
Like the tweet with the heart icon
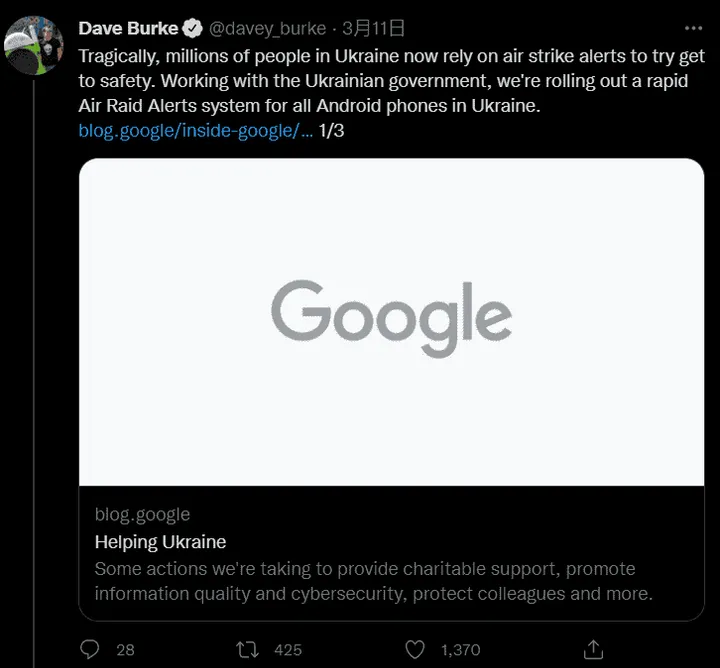pyautogui.click(x=415, y=649)
